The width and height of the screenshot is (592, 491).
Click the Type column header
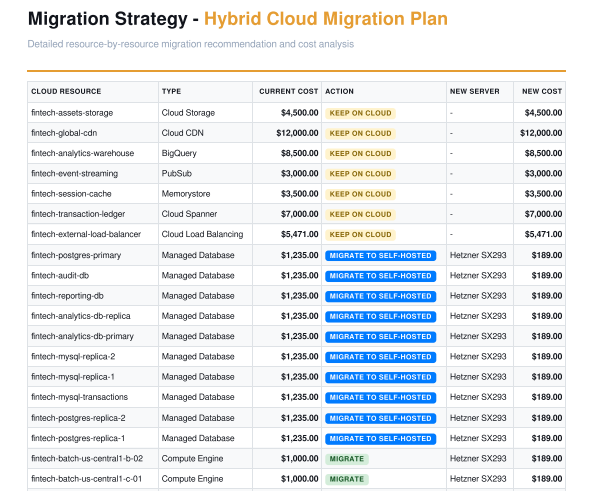(x=205, y=91)
